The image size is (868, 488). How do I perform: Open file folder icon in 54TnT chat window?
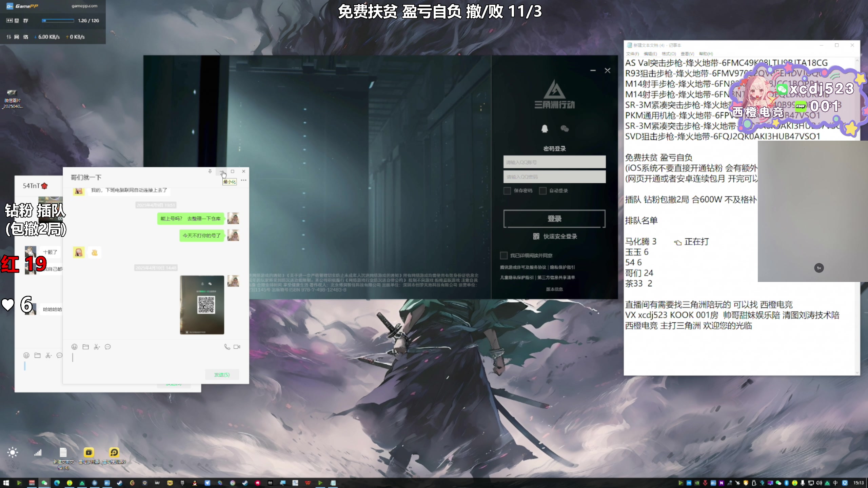click(37, 355)
